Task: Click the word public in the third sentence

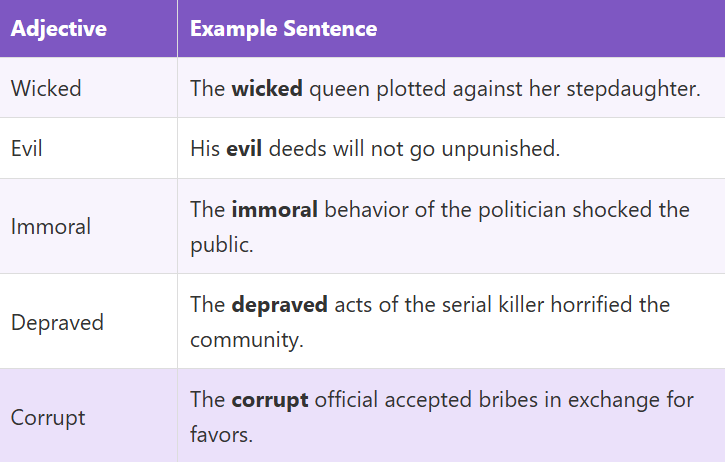Action: [x=221, y=244]
